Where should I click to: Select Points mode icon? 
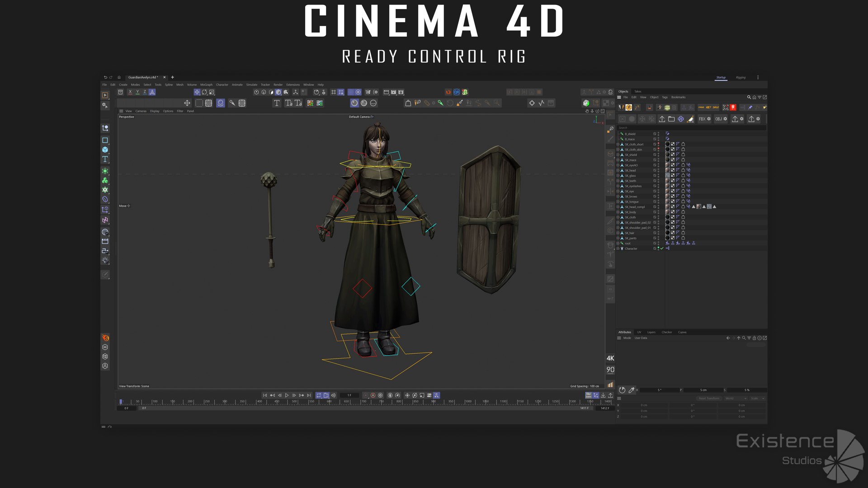[256, 92]
